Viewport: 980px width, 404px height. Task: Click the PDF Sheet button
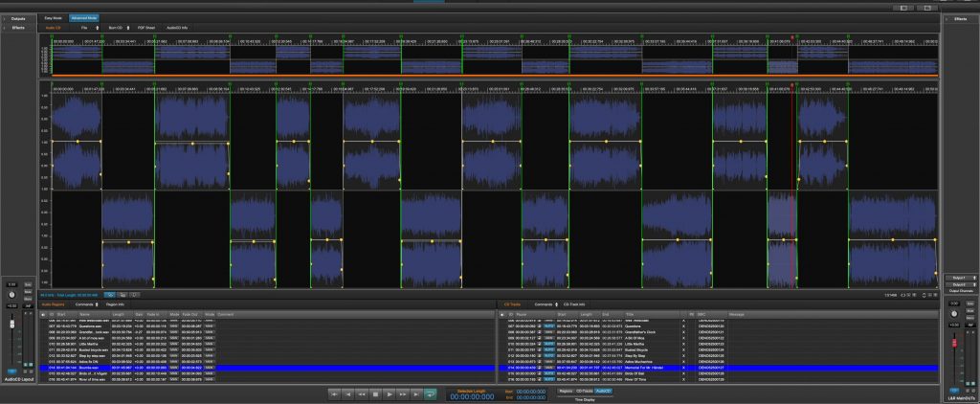(x=146, y=28)
